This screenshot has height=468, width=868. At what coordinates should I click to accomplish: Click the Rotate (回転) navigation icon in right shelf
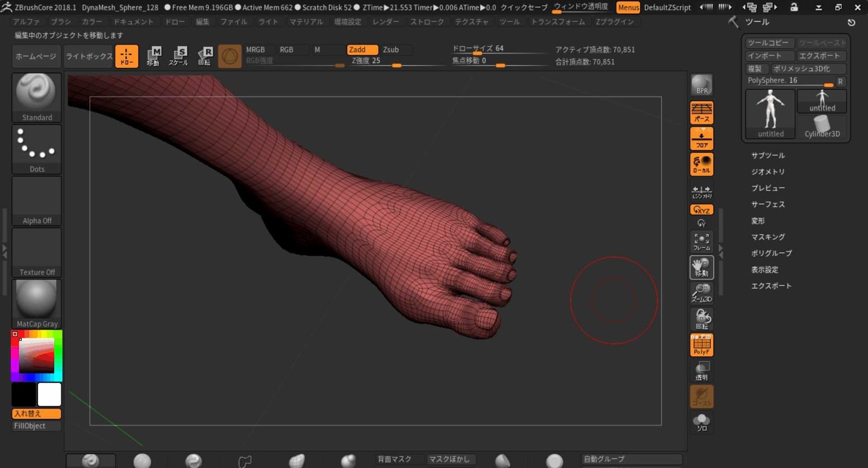701,319
